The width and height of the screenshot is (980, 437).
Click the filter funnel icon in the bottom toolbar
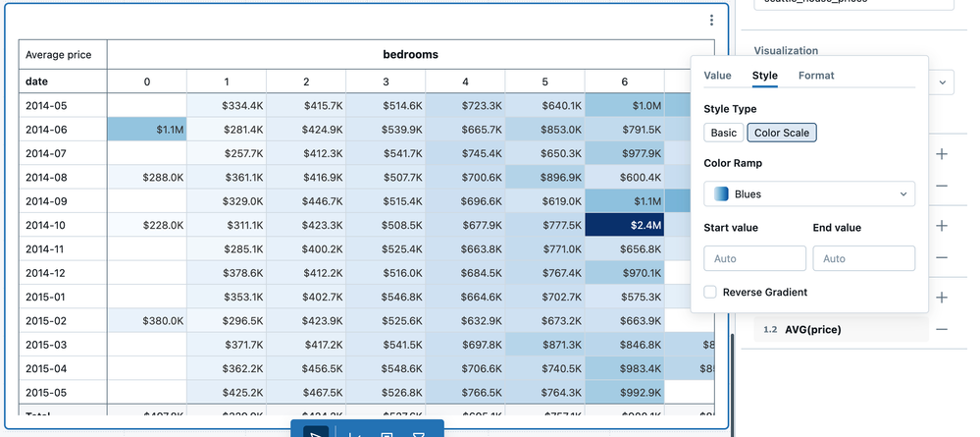(x=419, y=432)
